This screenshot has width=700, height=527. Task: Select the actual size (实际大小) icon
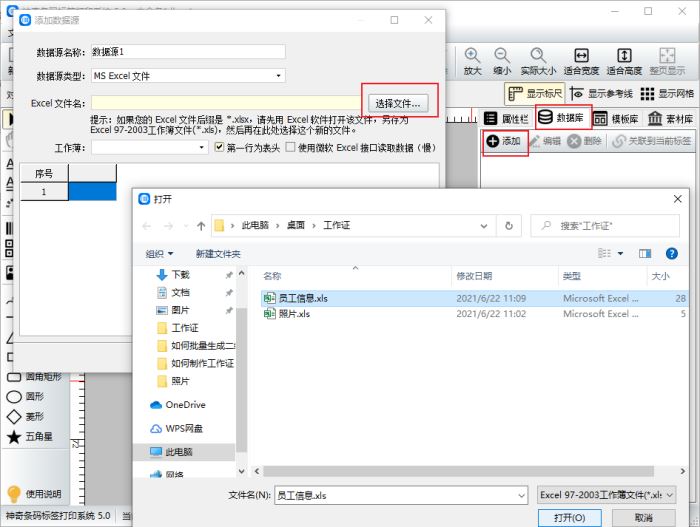(538, 55)
